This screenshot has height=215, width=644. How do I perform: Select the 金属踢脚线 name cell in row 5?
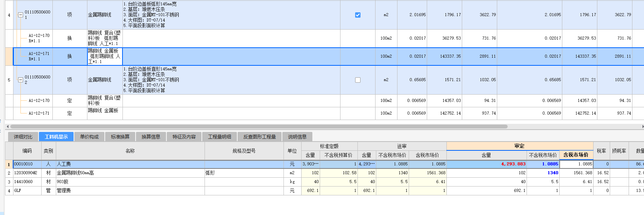pos(105,80)
